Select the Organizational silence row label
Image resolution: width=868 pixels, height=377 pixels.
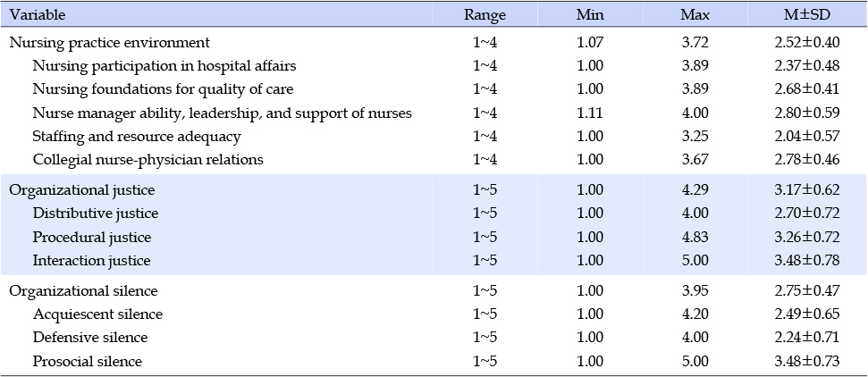(84, 290)
